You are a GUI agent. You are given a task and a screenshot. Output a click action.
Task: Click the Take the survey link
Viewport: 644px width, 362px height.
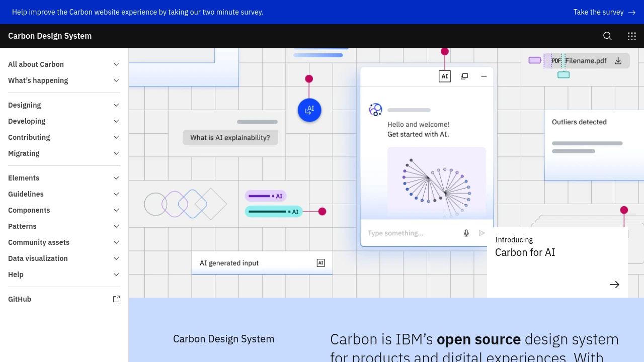604,12
